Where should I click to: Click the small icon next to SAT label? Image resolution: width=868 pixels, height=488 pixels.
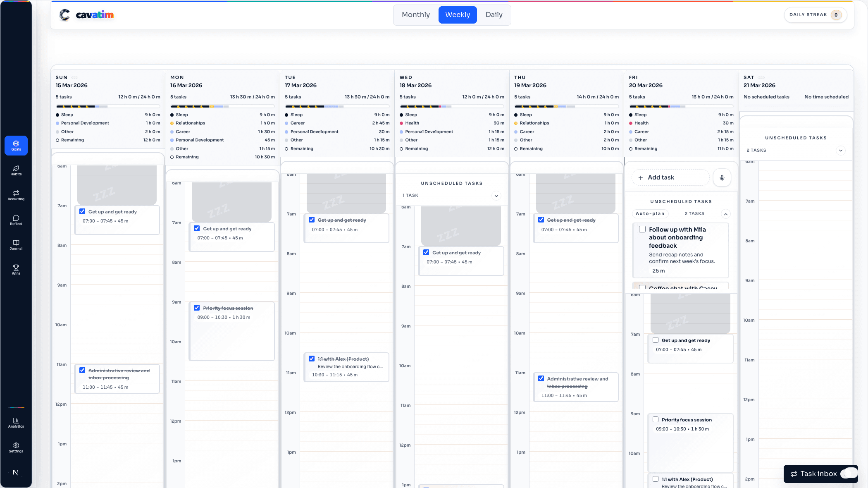coord(761,77)
